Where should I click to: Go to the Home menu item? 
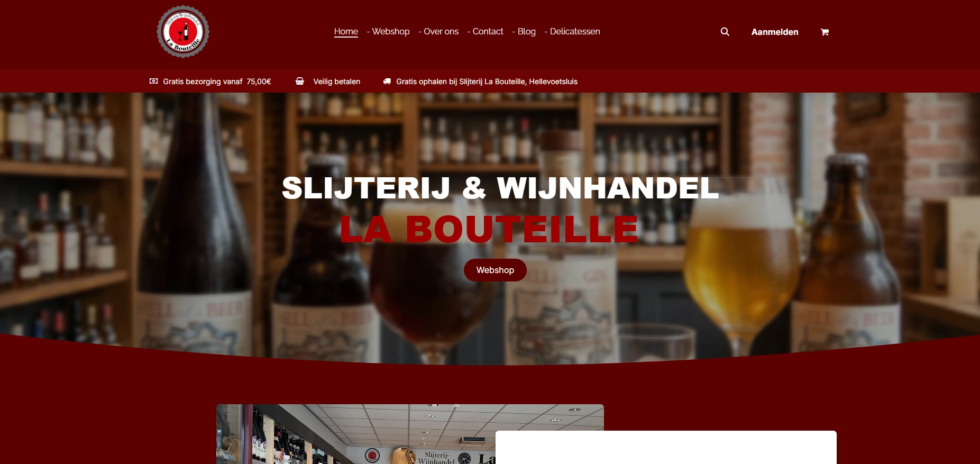click(346, 32)
